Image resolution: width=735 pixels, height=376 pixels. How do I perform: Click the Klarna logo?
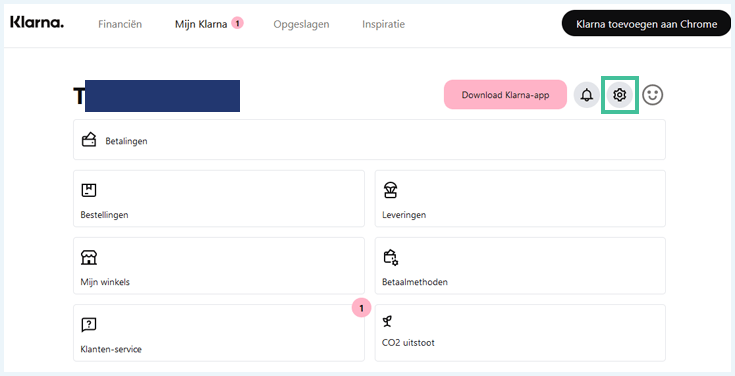tap(37, 23)
